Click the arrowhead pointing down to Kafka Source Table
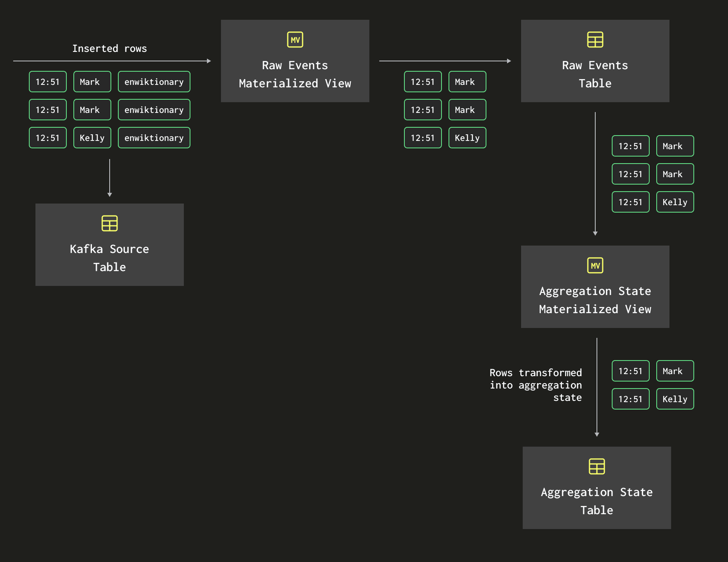 tap(110, 194)
